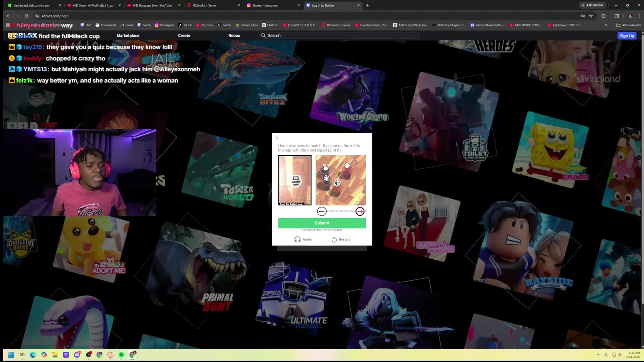
Task: Open the Create menu item
Action: (x=184, y=35)
